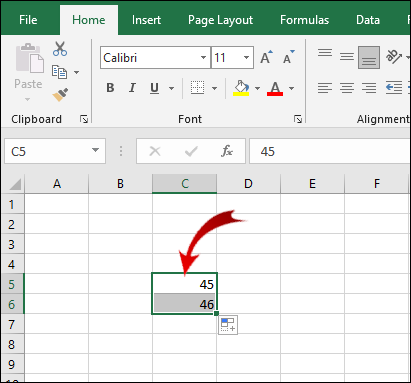
Task: Expand the Calibri font name dropdown
Action: coord(203,57)
